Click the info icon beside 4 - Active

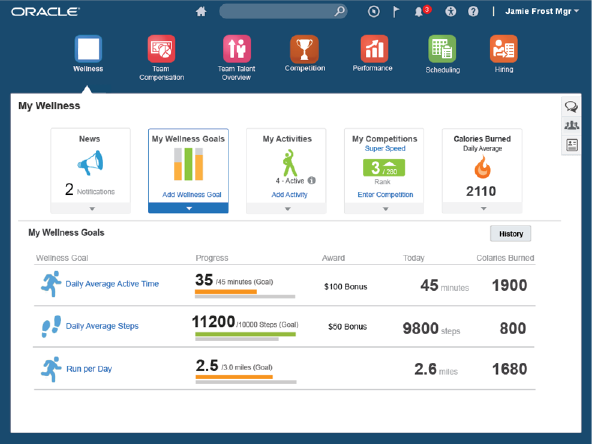coord(311,180)
